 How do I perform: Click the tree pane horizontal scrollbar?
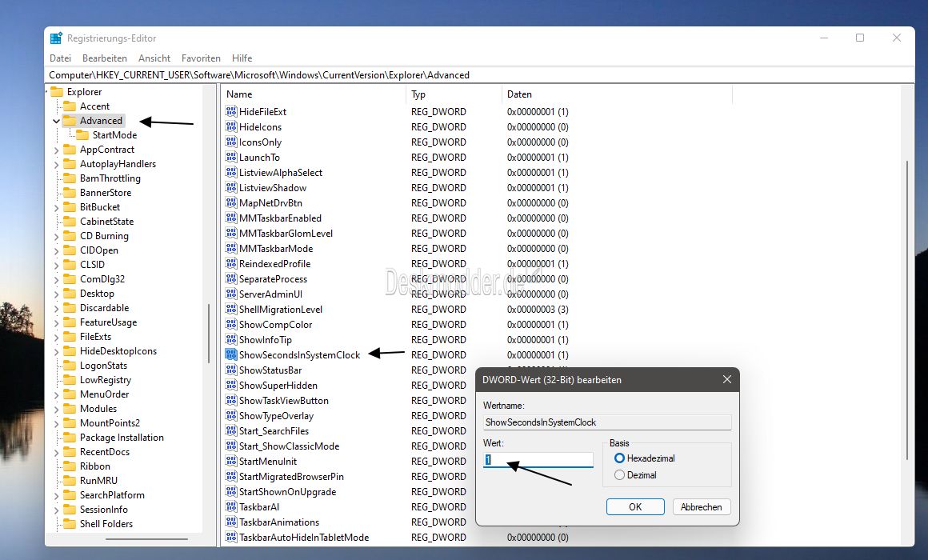coord(146,539)
